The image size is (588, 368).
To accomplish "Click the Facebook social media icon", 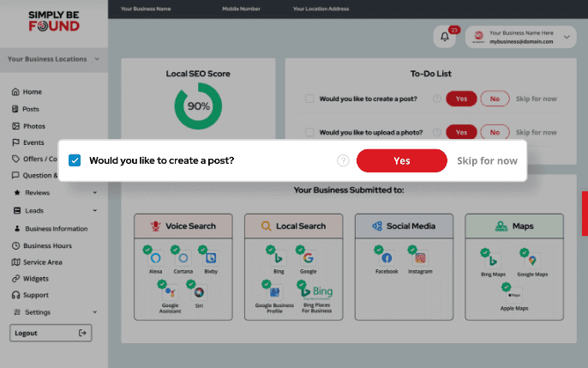I will pos(387,258).
